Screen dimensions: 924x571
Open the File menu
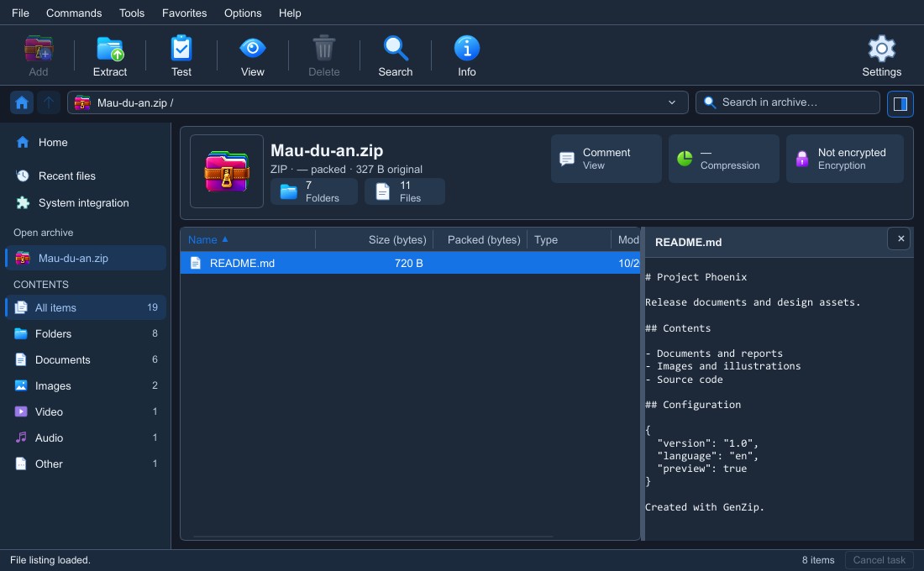coord(21,13)
